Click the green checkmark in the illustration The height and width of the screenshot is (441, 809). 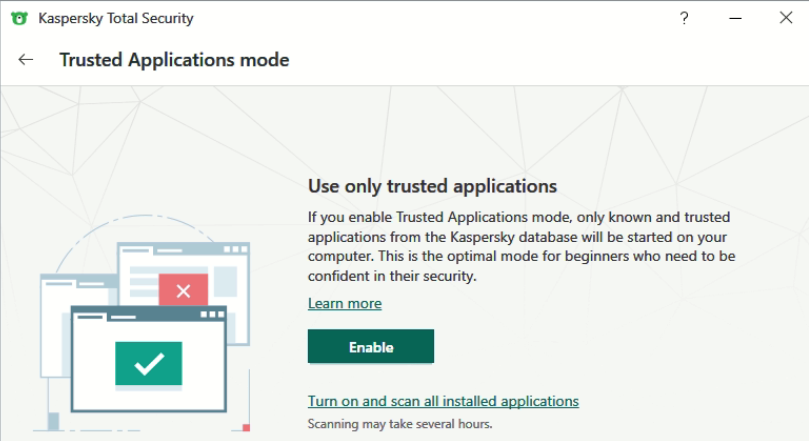[x=149, y=363]
